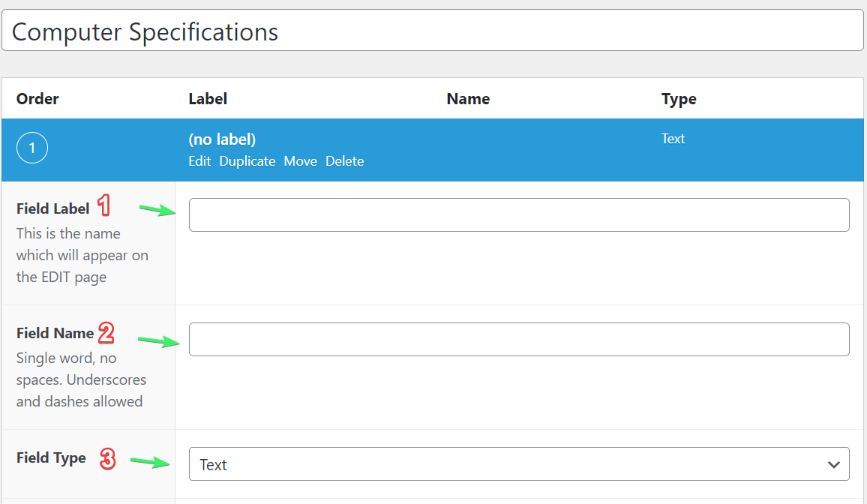The image size is (867, 504).
Task: Edit the first custom field
Action: pyautogui.click(x=199, y=160)
